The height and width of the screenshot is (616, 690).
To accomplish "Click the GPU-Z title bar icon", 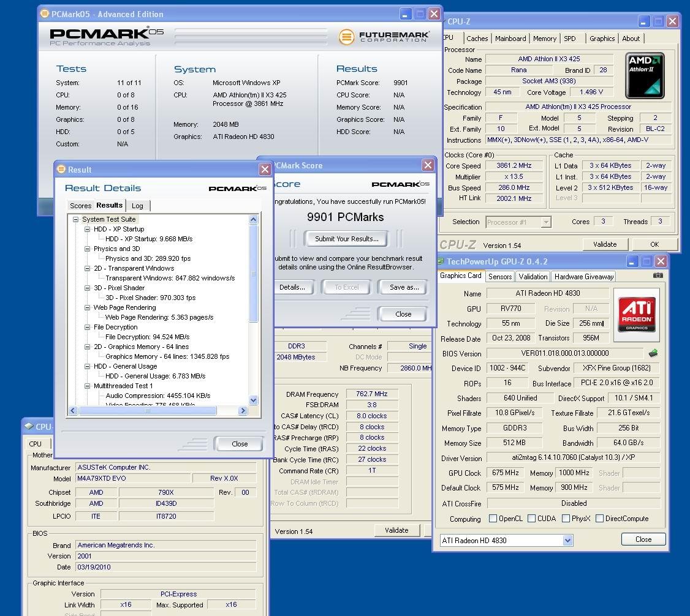I will pos(441,261).
